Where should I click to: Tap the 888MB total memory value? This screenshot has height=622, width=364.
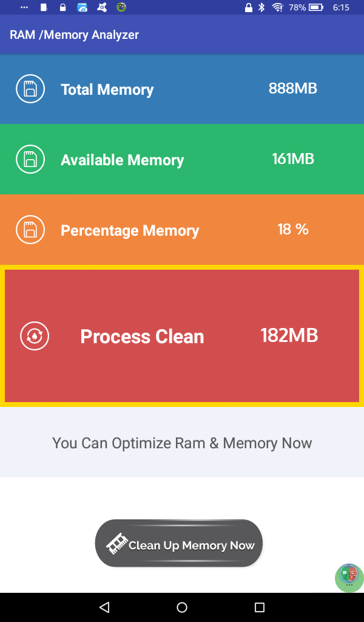[x=292, y=88]
